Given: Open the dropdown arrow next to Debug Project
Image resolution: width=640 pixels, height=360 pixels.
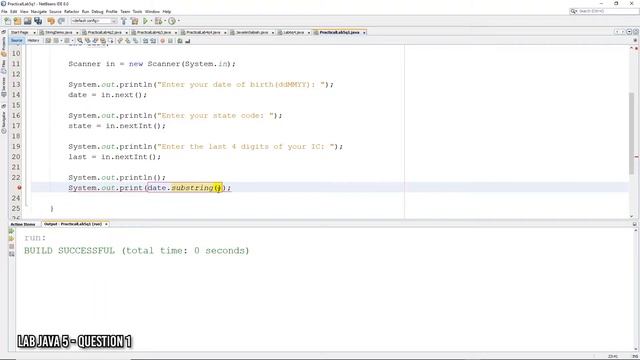Looking at the screenshot, I should coord(164,21).
